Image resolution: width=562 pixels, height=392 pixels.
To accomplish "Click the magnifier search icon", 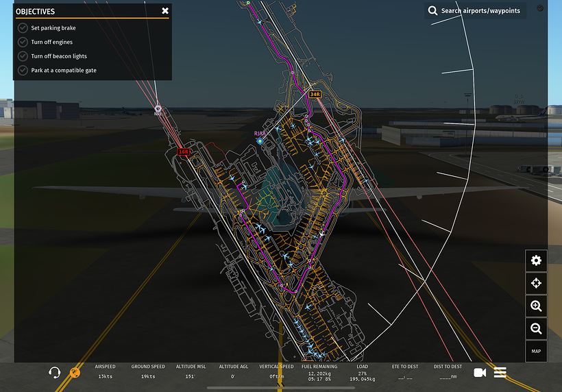I will 432,11.
